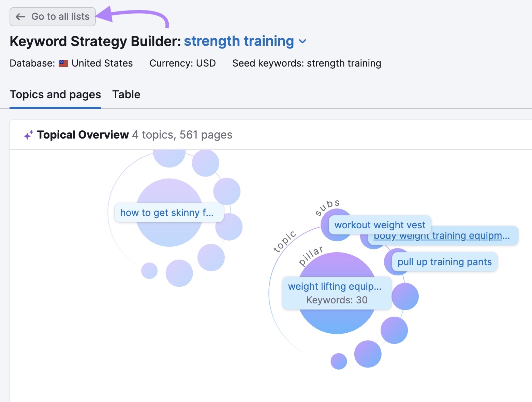Click the Go to all lists button
Image resolution: width=532 pixels, height=402 pixels.
(x=53, y=16)
